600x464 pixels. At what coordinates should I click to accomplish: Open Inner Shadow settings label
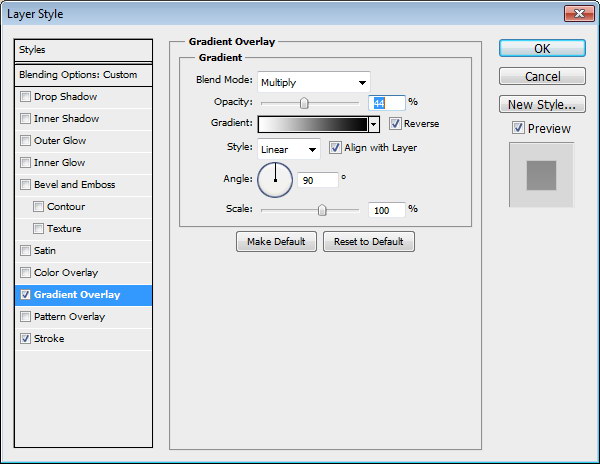pyautogui.click(x=67, y=119)
